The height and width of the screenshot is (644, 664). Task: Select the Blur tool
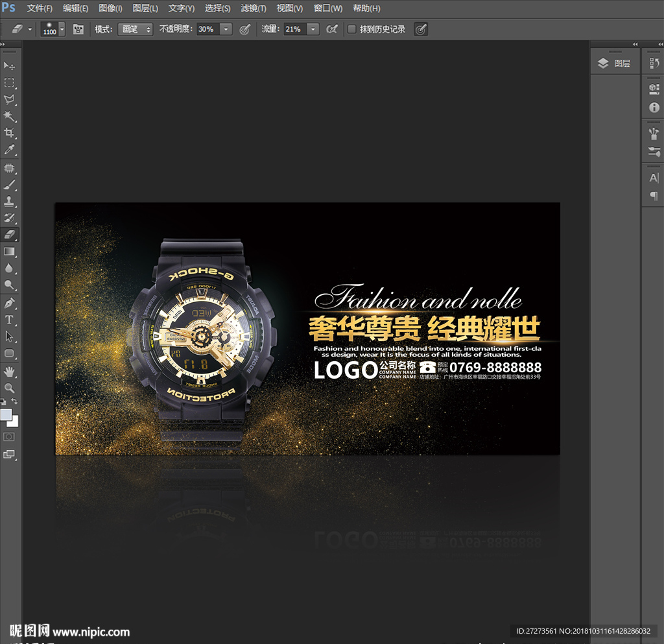click(x=9, y=268)
